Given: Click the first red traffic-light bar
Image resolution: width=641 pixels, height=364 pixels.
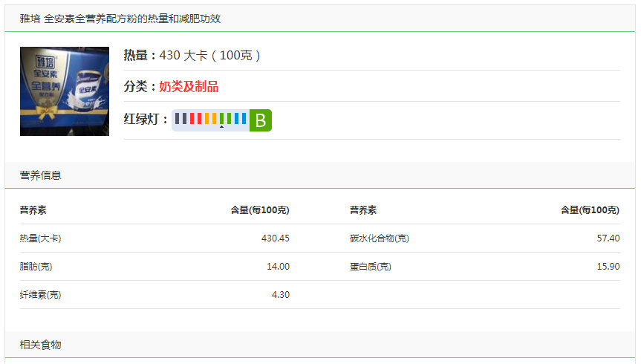Looking at the screenshot, I should tap(192, 118).
